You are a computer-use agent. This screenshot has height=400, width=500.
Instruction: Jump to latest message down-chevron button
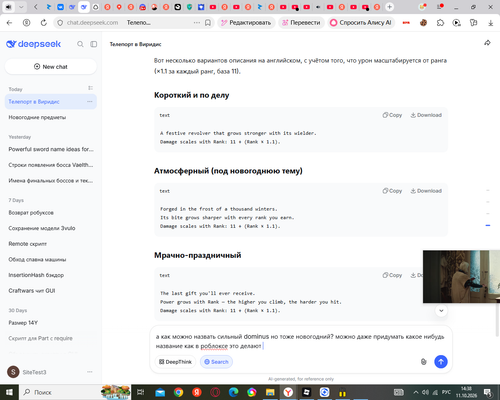[441, 311]
